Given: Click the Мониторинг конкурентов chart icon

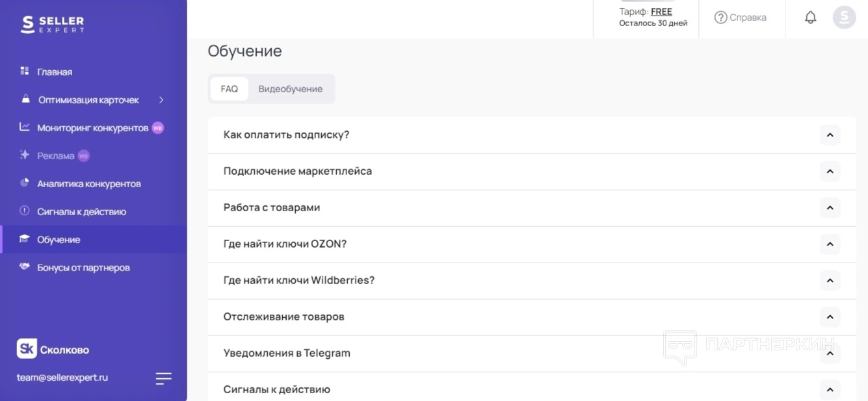Looking at the screenshot, I should (x=25, y=127).
